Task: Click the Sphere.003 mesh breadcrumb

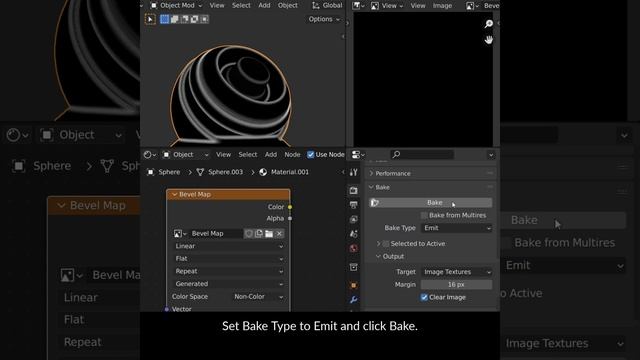Action: tap(220, 172)
